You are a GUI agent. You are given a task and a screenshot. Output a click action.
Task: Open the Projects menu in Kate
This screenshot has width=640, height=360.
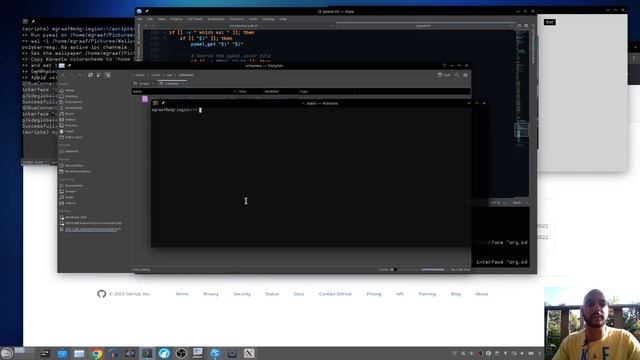tap(176, 19)
